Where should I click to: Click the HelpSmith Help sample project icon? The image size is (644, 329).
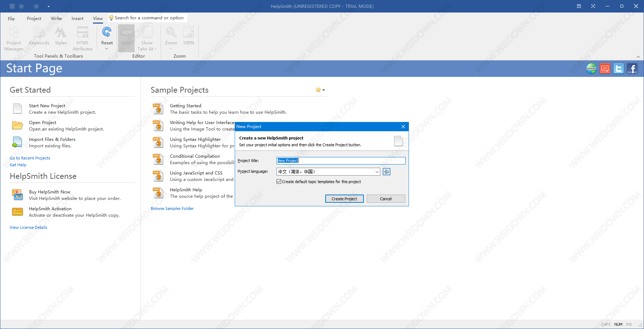[158, 193]
